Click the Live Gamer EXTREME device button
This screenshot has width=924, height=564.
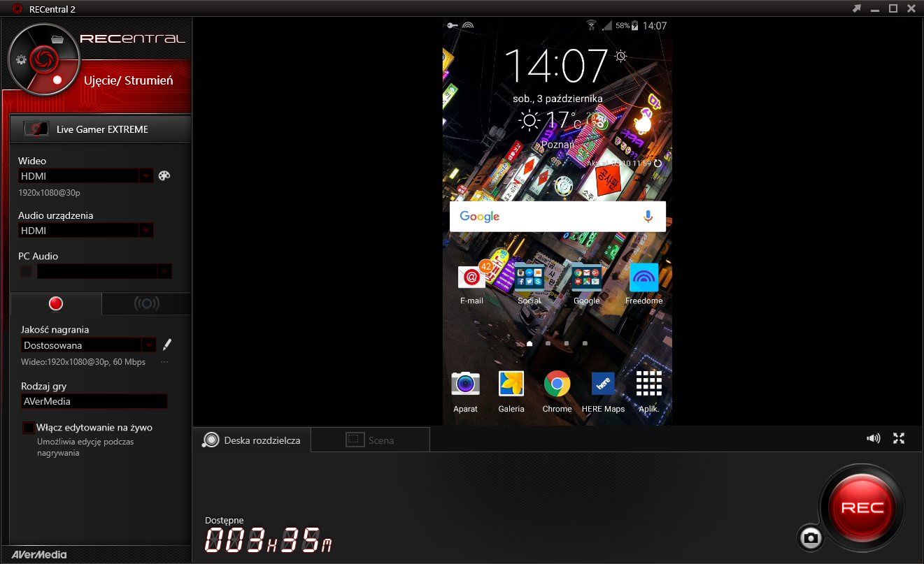[101, 129]
